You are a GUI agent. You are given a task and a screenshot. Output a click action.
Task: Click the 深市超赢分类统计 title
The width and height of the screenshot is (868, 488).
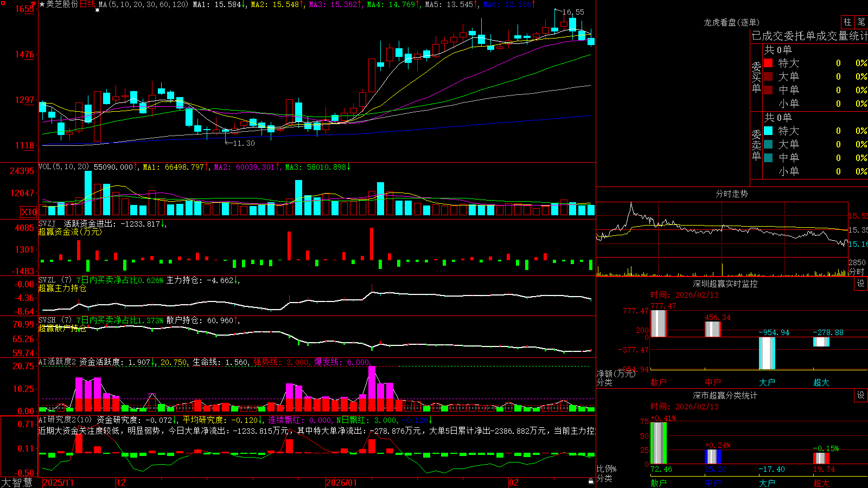click(x=725, y=395)
